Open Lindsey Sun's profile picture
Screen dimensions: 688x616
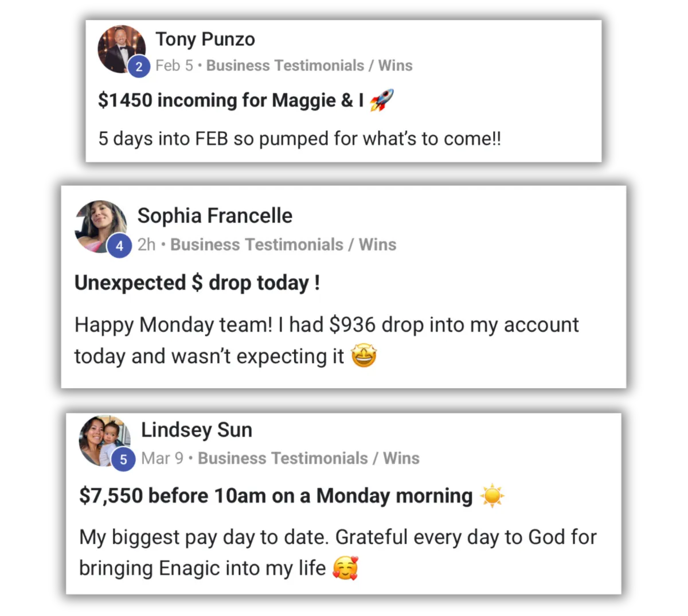tap(104, 440)
